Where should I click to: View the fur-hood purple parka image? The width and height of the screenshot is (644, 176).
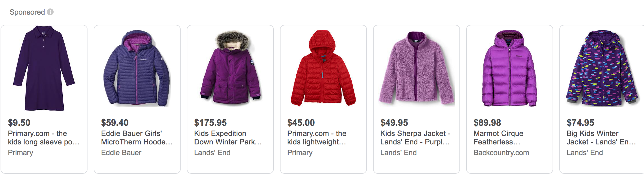click(x=230, y=68)
